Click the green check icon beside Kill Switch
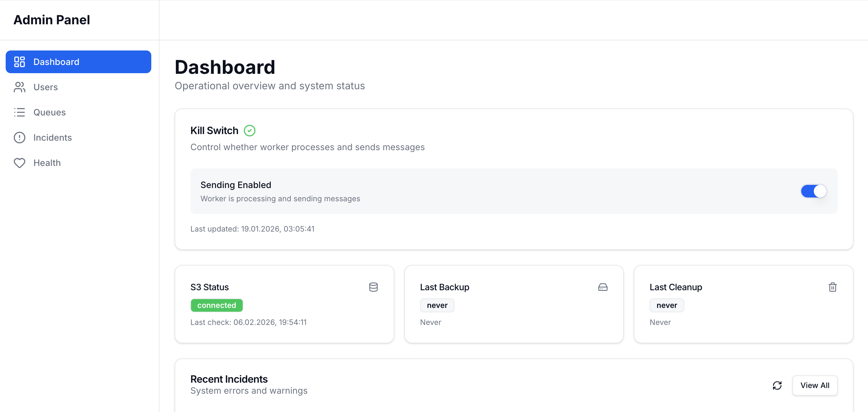The height and width of the screenshot is (412, 868). [x=249, y=131]
